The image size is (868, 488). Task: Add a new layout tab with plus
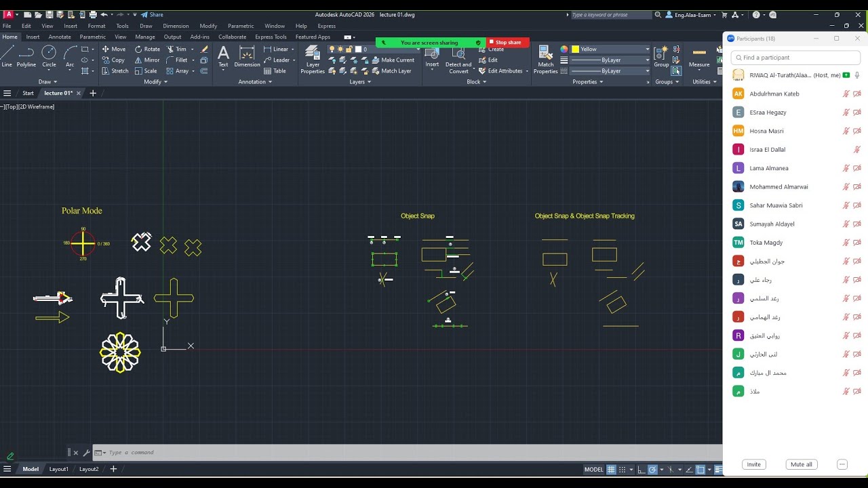pos(113,469)
